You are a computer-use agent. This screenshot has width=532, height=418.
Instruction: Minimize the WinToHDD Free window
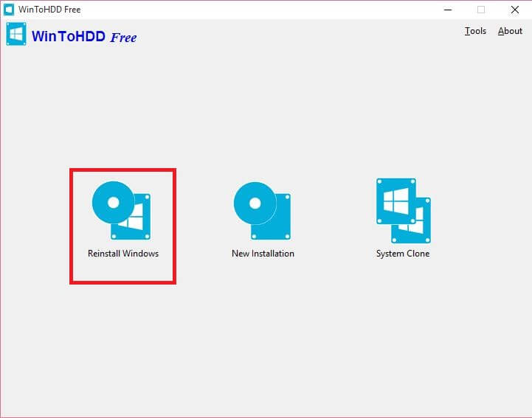click(x=448, y=10)
